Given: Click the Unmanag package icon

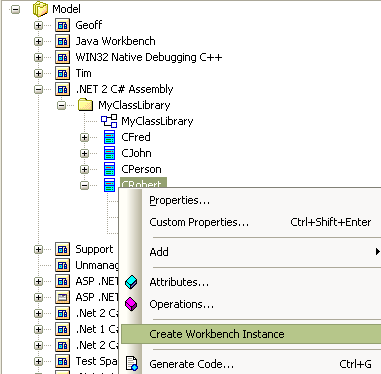Looking at the screenshot, I should [x=62, y=265].
